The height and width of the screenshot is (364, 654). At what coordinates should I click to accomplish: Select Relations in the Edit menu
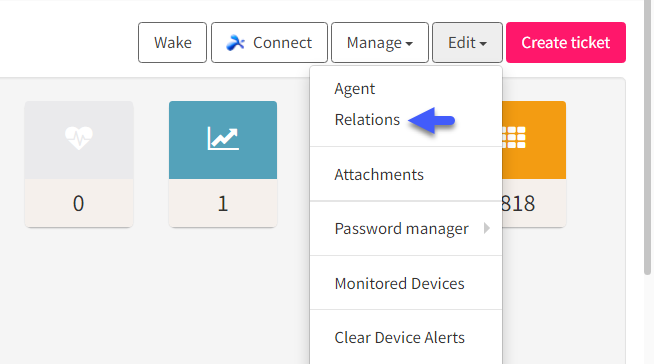coord(367,120)
